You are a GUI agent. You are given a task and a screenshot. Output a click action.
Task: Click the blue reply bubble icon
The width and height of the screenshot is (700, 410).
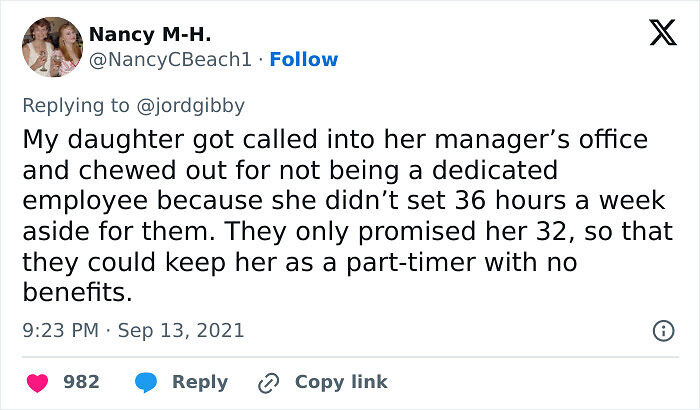point(146,382)
